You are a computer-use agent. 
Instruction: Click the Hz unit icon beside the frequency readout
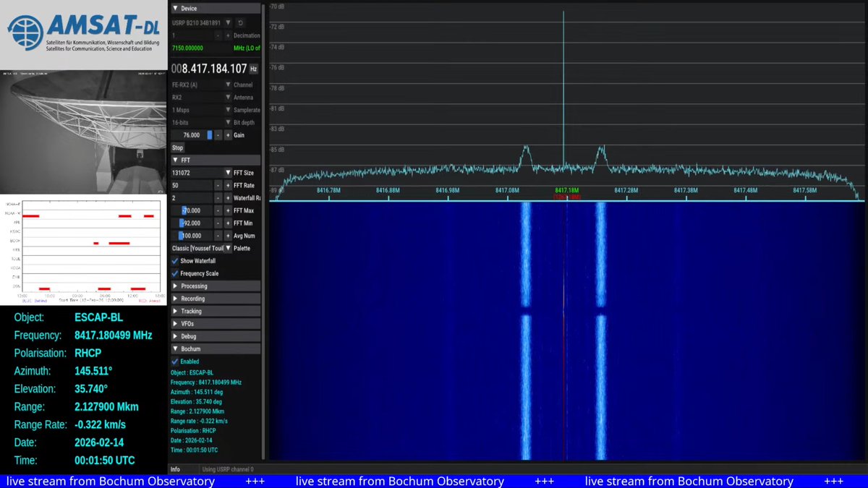tap(253, 69)
